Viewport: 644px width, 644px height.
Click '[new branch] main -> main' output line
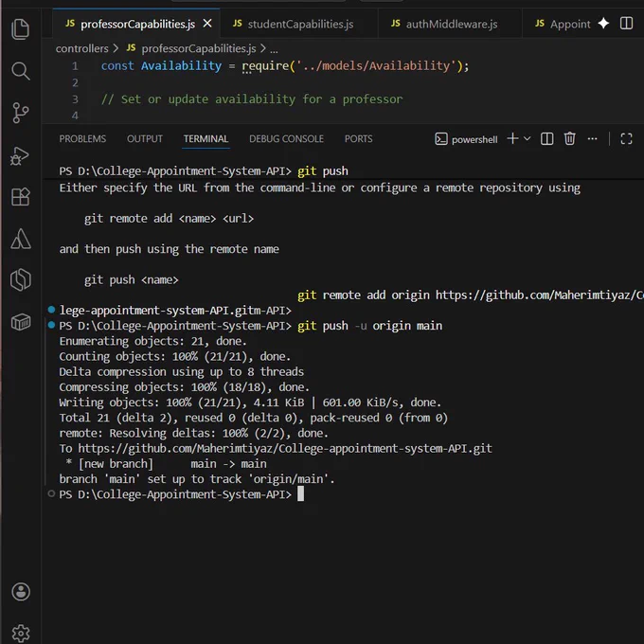coord(166,464)
